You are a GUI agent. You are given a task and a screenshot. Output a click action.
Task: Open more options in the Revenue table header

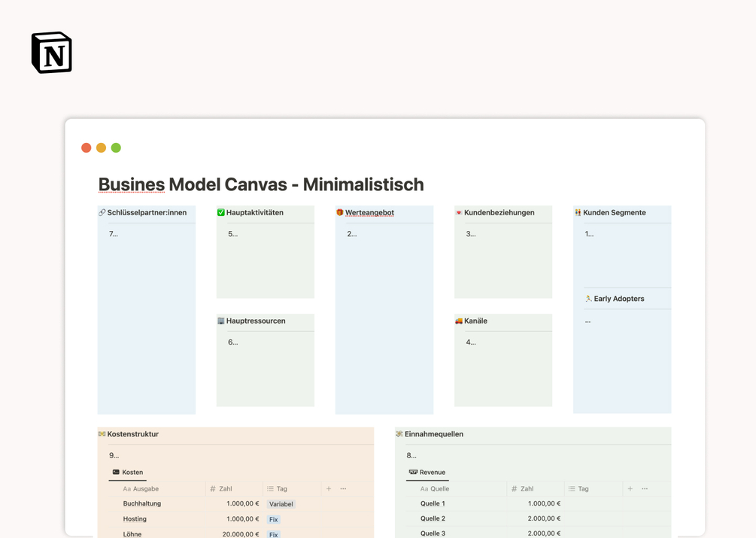tap(645, 489)
